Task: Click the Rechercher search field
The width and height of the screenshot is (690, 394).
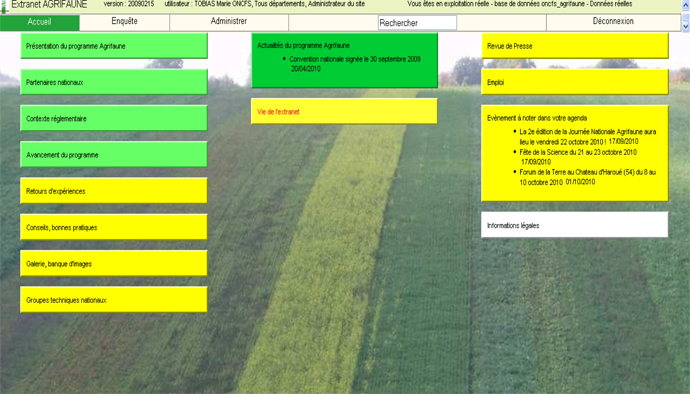Action: tap(417, 23)
